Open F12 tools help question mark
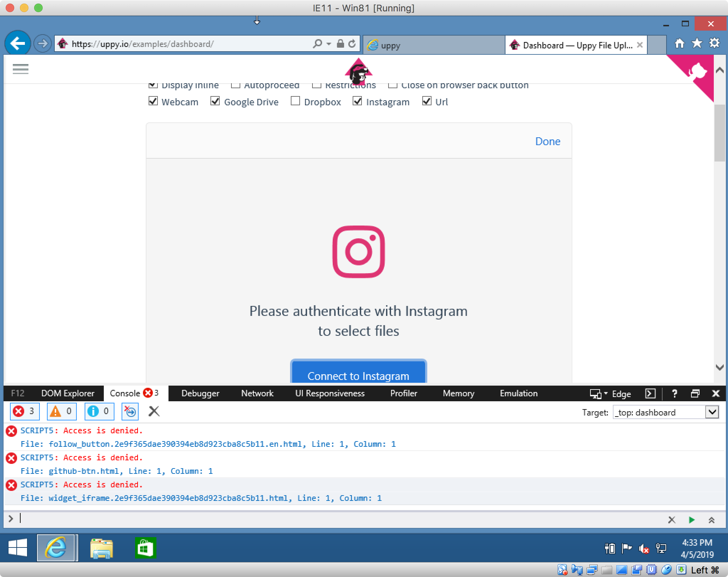Screen dimensions: 728x577 (x=674, y=393)
